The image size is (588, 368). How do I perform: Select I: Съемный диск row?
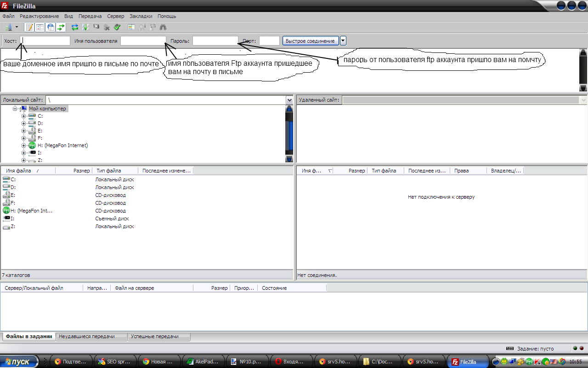tap(97, 218)
